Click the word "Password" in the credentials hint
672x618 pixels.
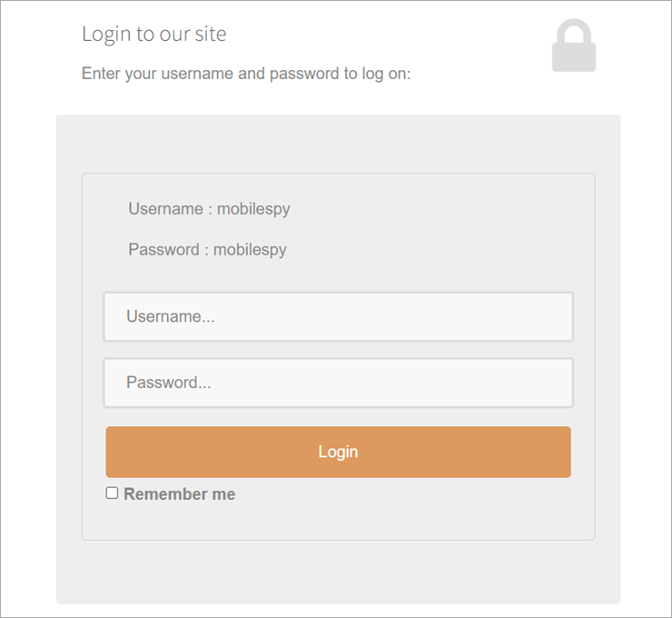[163, 250]
